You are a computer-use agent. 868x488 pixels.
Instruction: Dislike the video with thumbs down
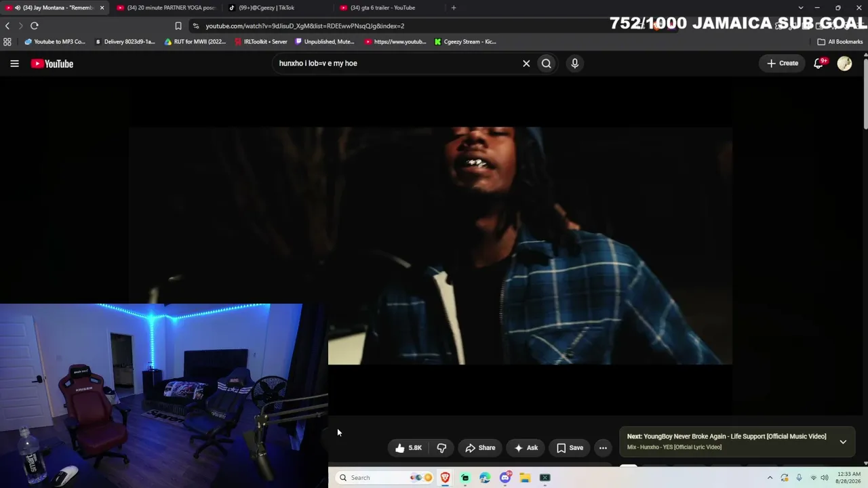tap(441, 448)
